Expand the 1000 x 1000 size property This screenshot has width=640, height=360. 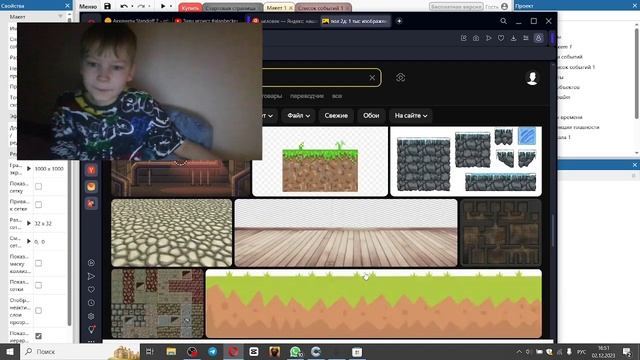(x=29, y=169)
